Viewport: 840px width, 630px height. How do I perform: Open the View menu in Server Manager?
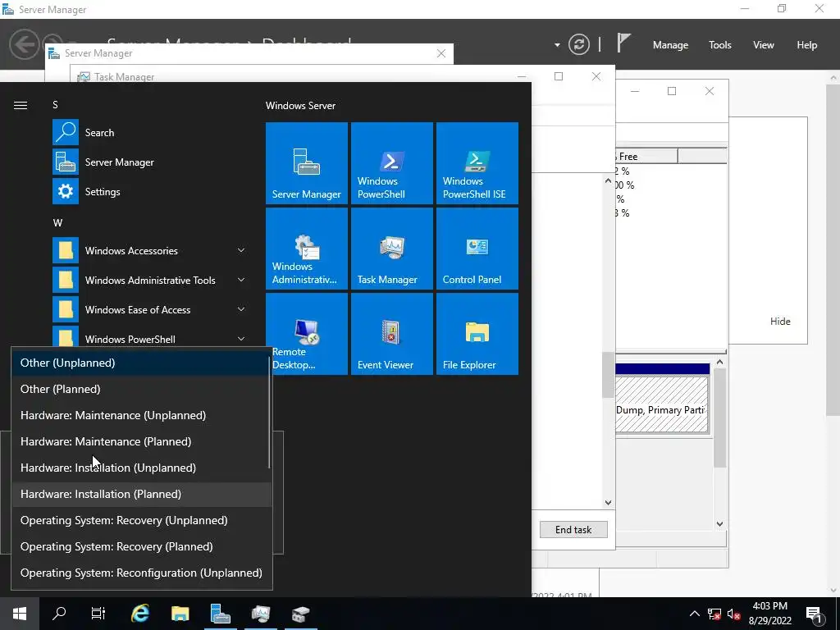tap(764, 45)
